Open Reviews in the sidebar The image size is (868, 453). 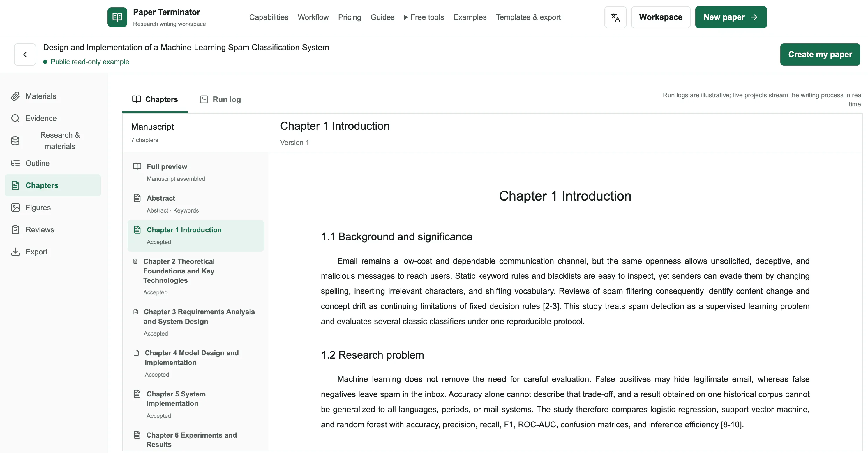coord(52,230)
